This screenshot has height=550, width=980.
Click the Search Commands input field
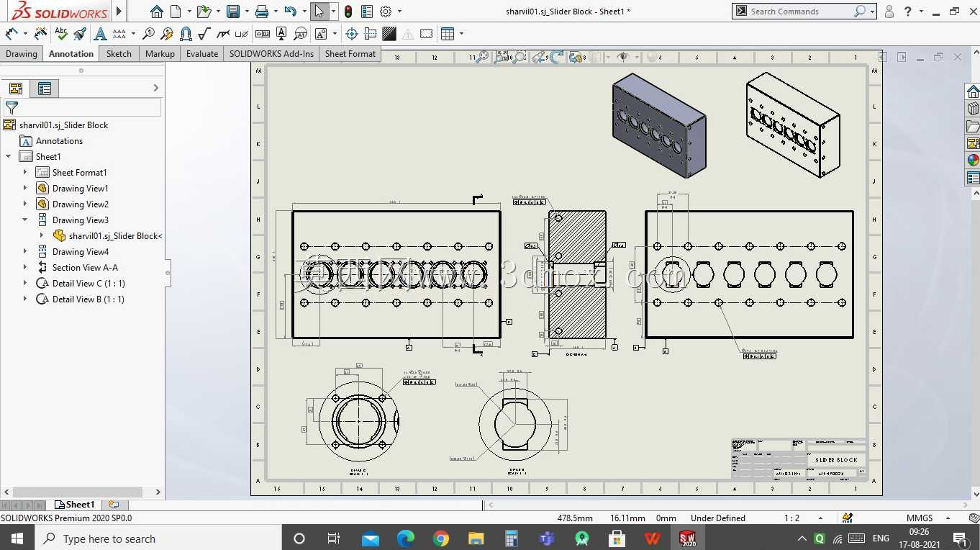tap(799, 12)
